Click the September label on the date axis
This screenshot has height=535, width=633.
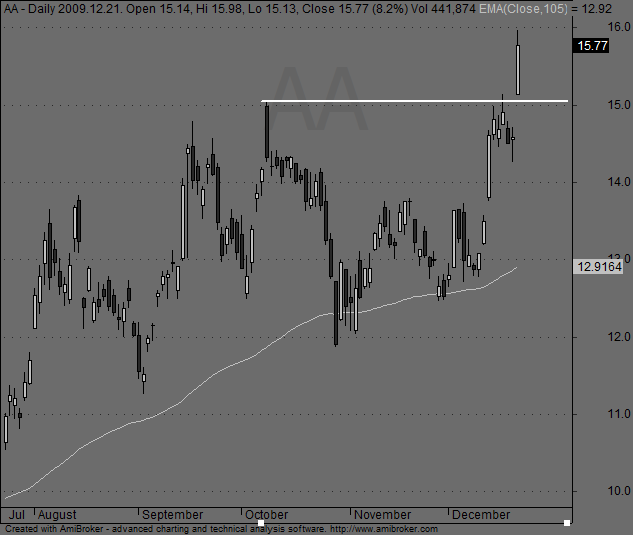172,515
